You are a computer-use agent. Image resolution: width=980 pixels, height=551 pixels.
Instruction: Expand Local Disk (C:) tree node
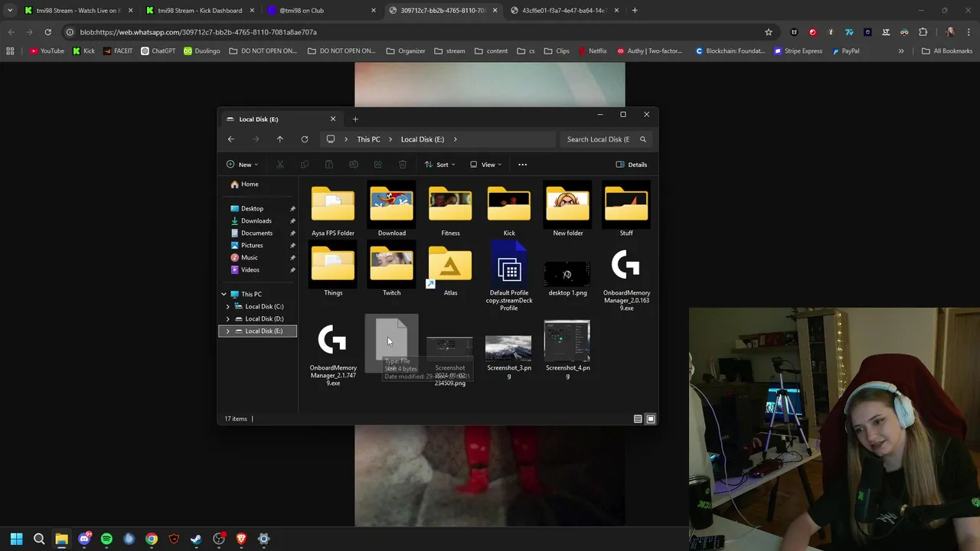point(227,306)
